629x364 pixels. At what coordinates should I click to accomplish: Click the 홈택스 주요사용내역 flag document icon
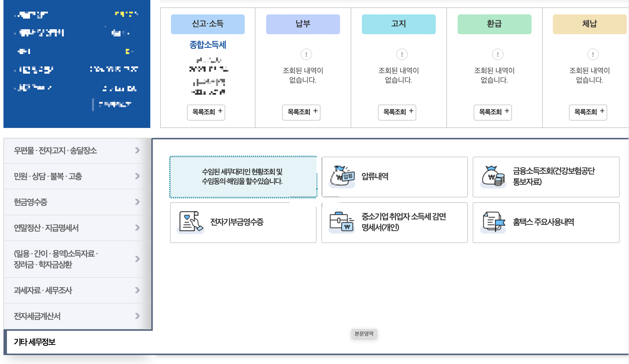pyautogui.click(x=494, y=222)
